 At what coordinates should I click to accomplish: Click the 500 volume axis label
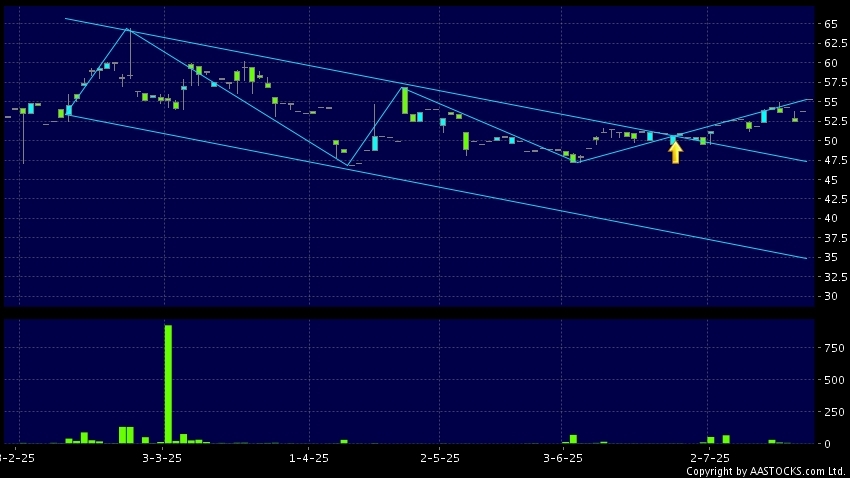point(834,380)
